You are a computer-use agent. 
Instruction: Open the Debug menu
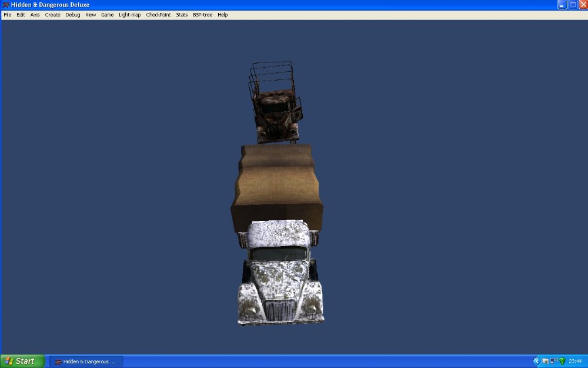[73, 15]
